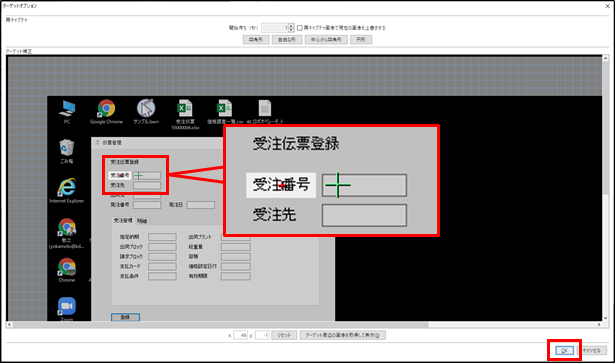
Task: Confirm with the OK button
Action: [564, 350]
